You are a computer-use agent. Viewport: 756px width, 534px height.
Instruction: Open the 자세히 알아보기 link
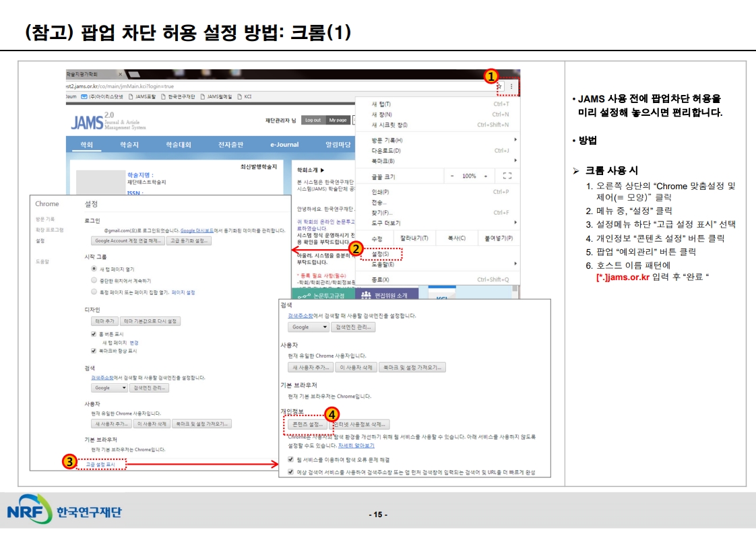pos(356,446)
